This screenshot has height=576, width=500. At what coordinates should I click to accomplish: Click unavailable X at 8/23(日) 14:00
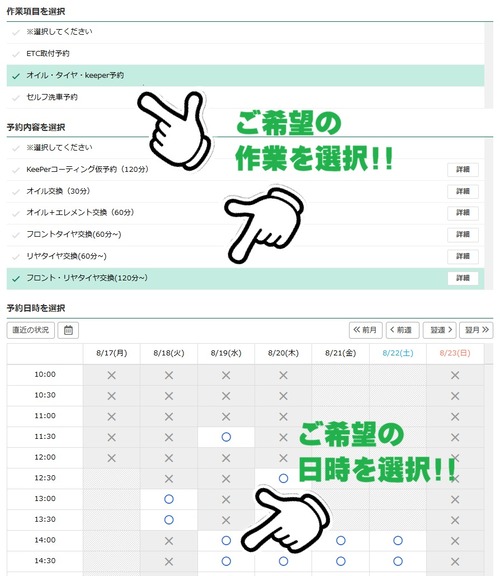455,541
